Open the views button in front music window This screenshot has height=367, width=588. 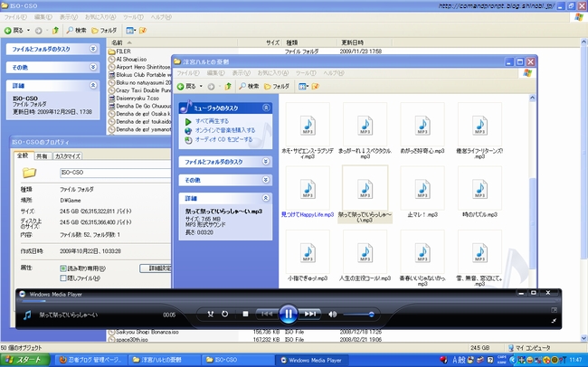click(303, 87)
